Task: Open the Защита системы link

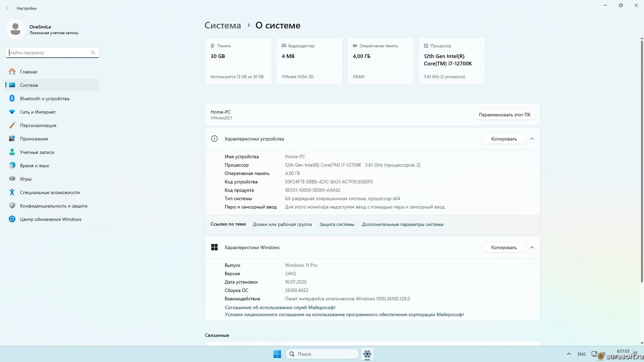Action: [336, 224]
